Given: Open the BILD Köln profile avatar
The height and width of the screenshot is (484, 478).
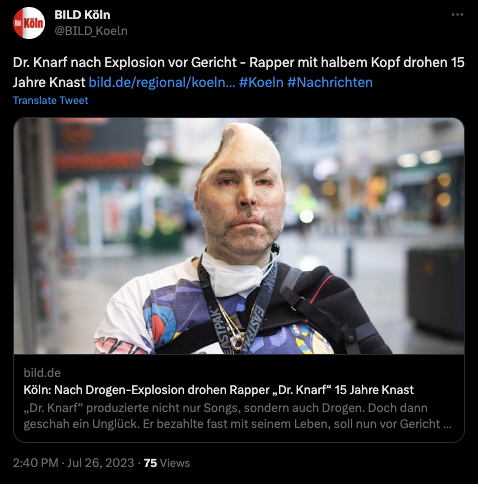Looking at the screenshot, I should 29,23.
